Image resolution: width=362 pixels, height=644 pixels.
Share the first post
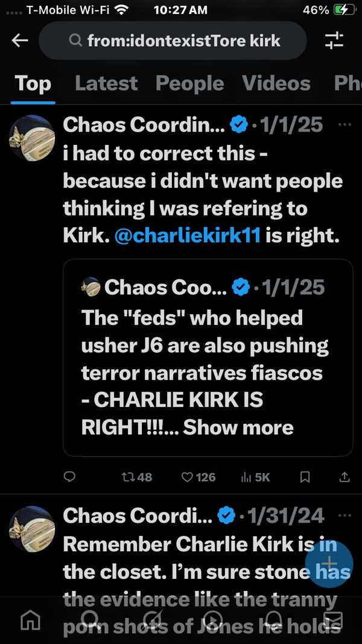pyautogui.click(x=344, y=477)
